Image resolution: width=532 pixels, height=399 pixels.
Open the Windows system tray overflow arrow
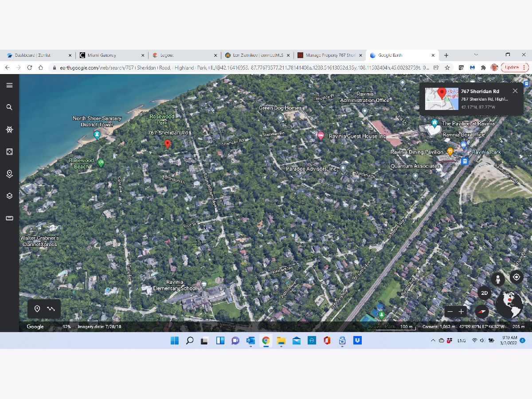coord(433,340)
